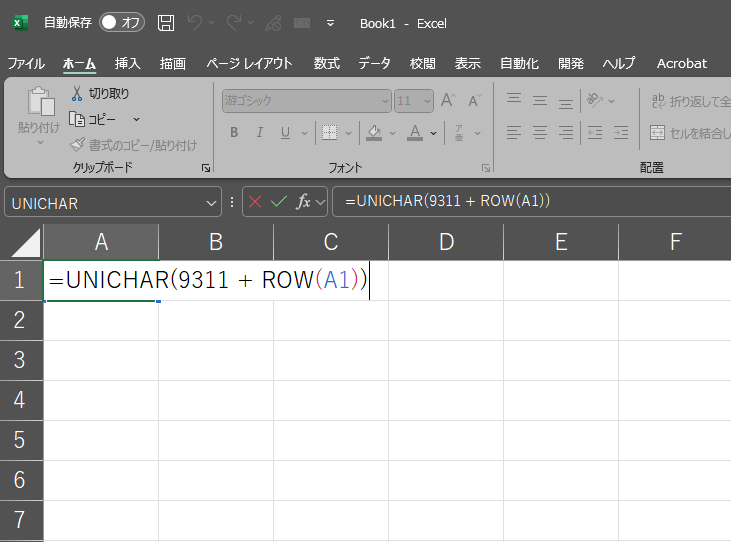Viewport: 731px width, 542px height.
Task: Open the ヘルプ (Help) tab
Action: click(619, 63)
